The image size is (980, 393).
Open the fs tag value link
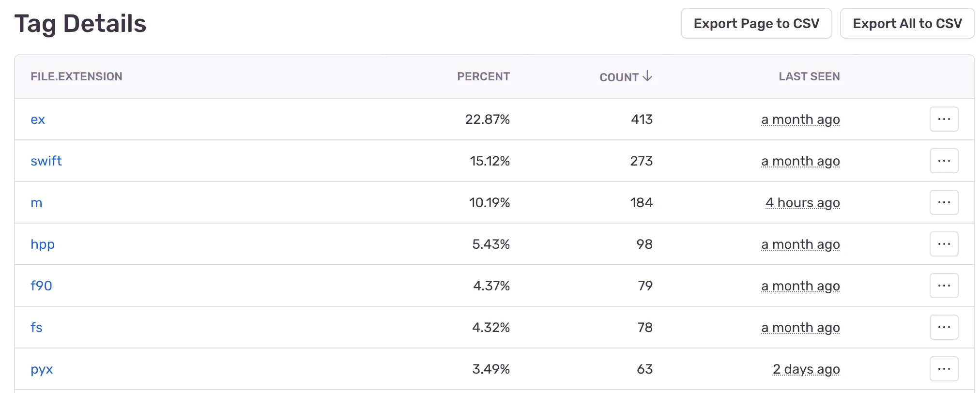36,328
